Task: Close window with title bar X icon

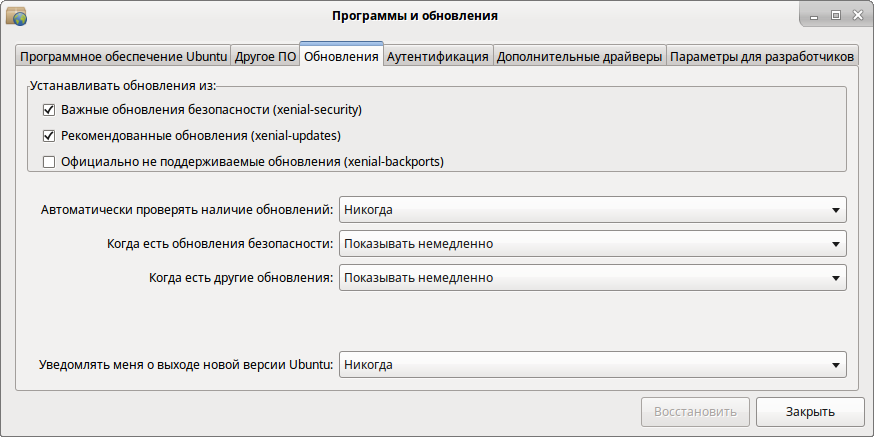Action: [x=857, y=16]
